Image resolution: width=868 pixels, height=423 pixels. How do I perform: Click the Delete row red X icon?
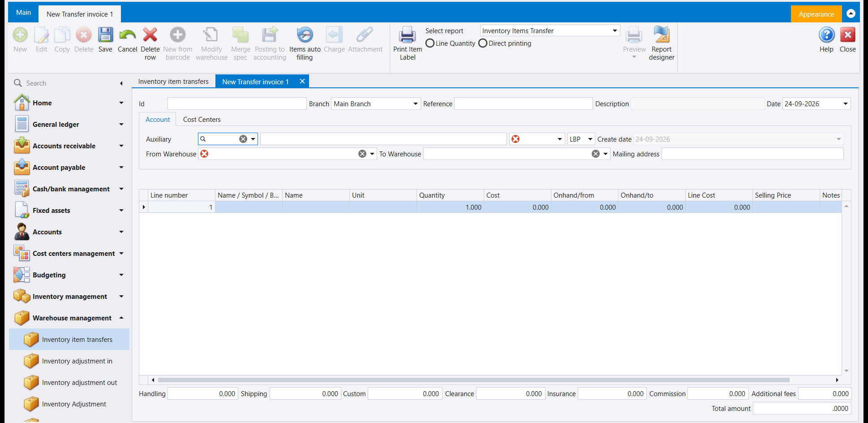pos(150,35)
